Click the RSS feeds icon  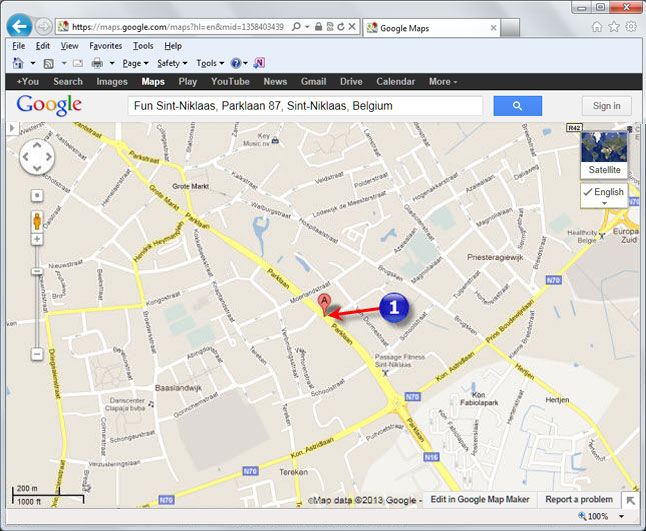(49, 63)
